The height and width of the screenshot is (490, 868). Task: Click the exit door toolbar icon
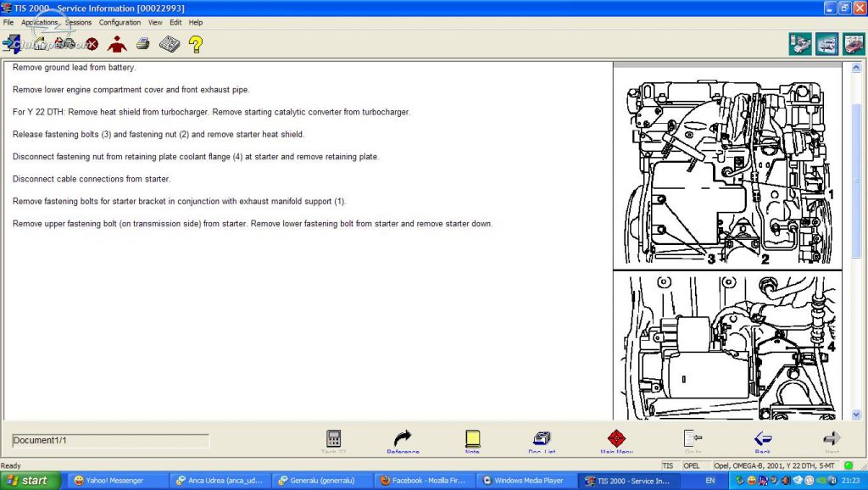[x=11, y=44]
